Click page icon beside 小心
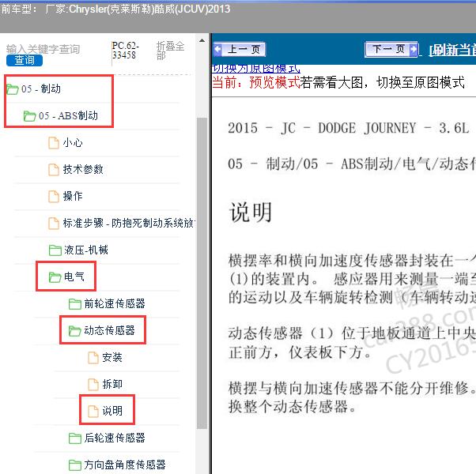Viewport: 476px width, 474px height. tap(54, 142)
